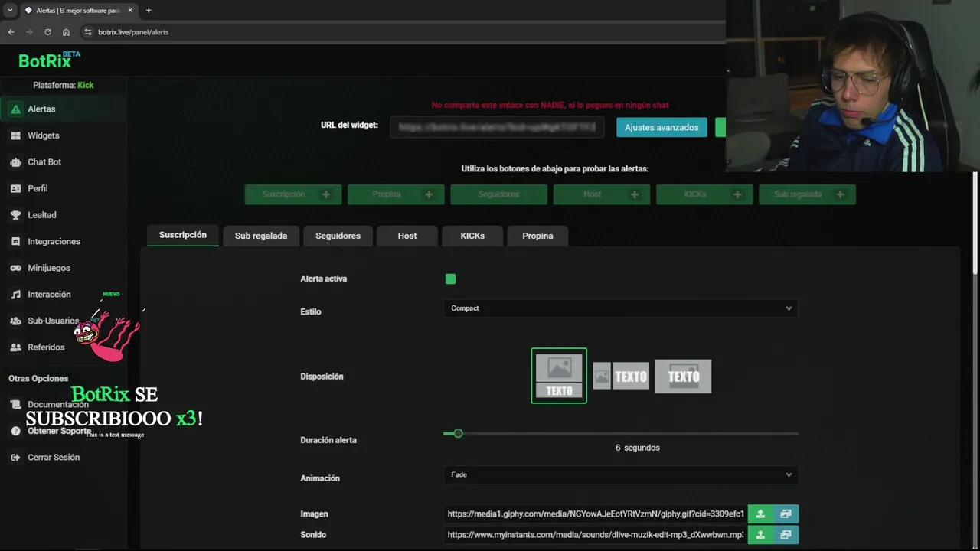
Task: Click the Ajustes avanzados button
Action: click(x=661, y=127)
